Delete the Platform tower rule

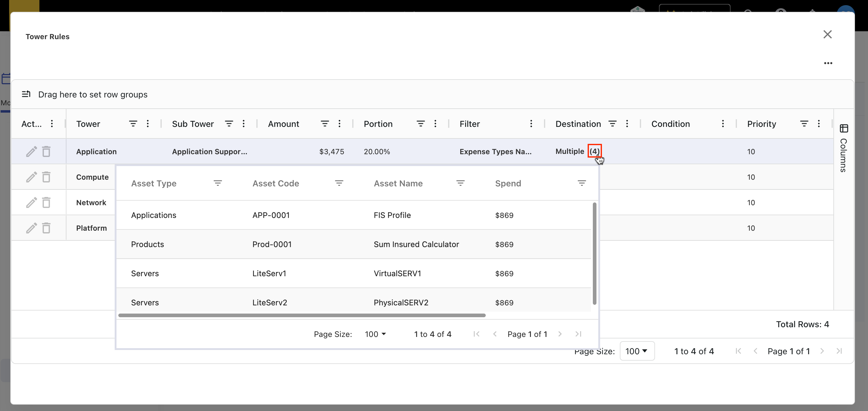tap(46, 228)
